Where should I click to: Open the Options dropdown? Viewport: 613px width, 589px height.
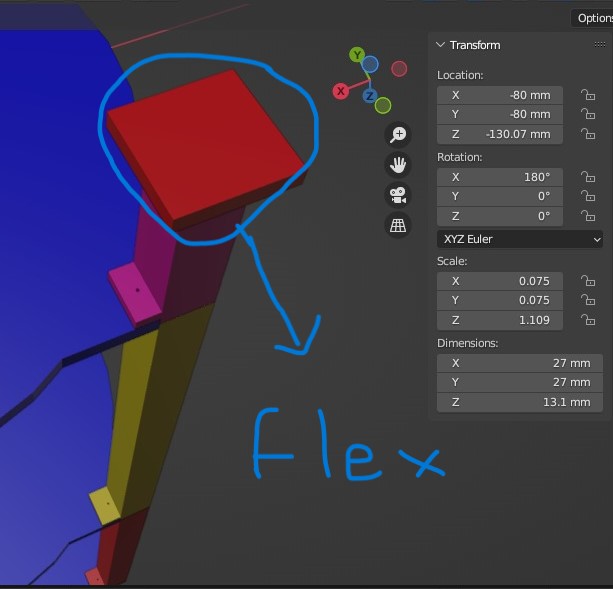point(592,18)
